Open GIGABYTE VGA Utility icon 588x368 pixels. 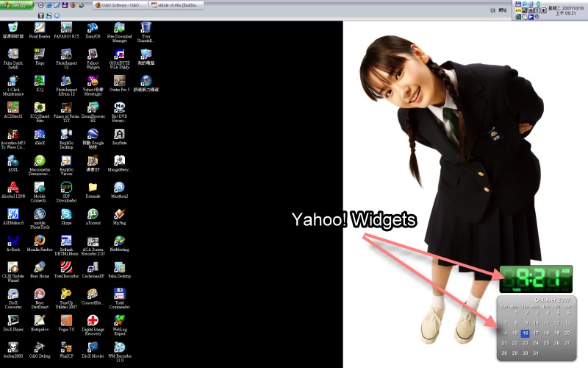pyautogui.click(x=119, y=59)
